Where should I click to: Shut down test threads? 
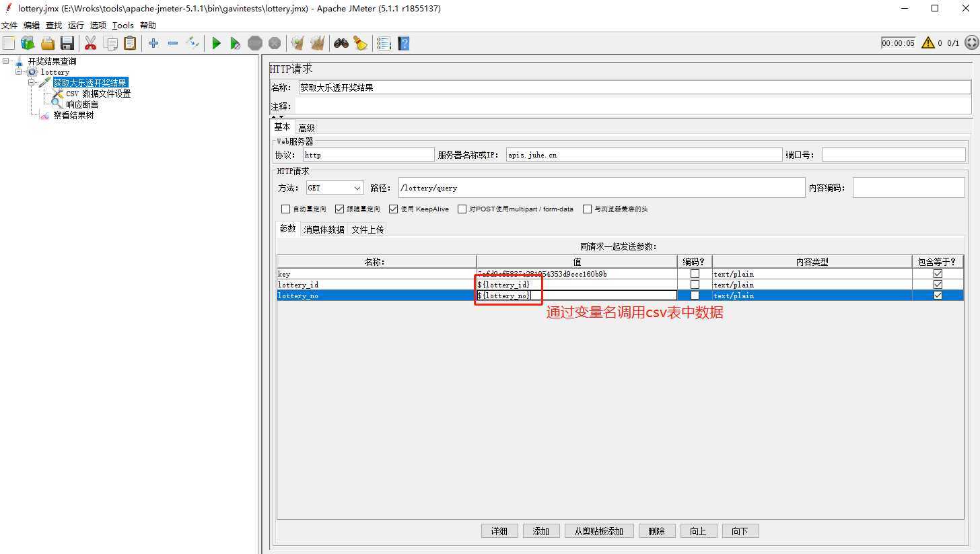275,43
